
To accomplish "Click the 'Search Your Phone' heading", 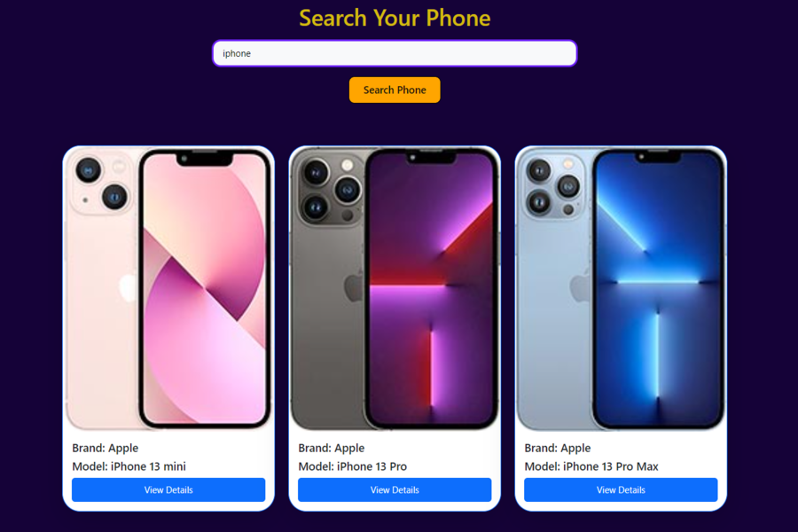I will (395, 18).
